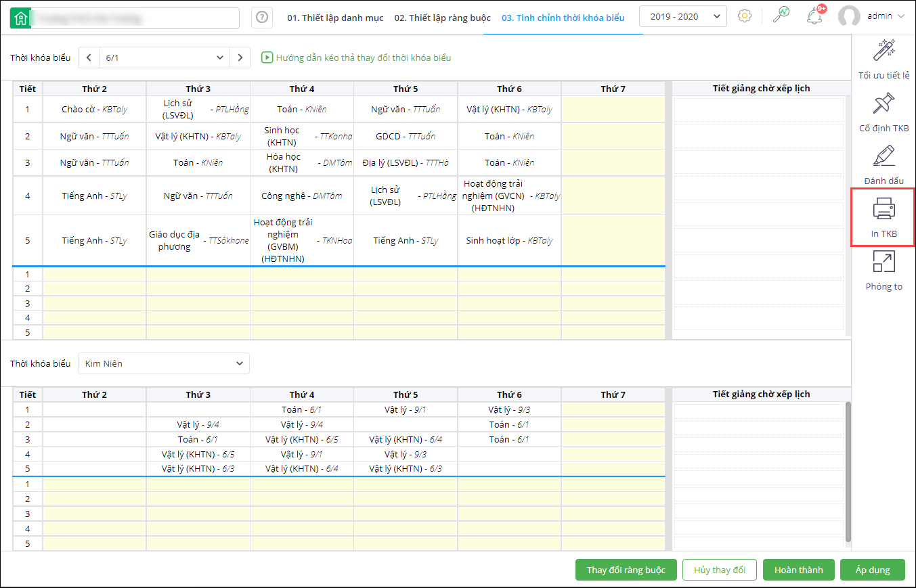Viewport: 916px width, 588px height.
Task: Click the Phóng to expand icon
Action: pos(884,262)
